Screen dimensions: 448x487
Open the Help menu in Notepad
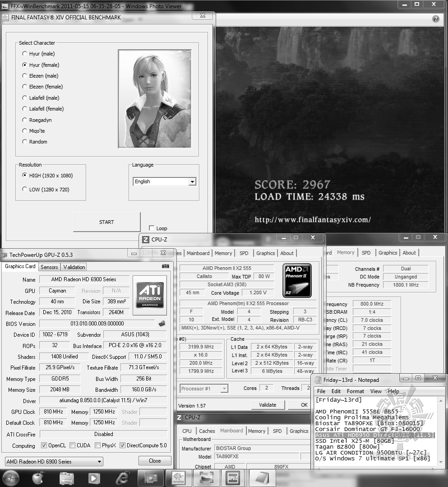pos(393,391)
